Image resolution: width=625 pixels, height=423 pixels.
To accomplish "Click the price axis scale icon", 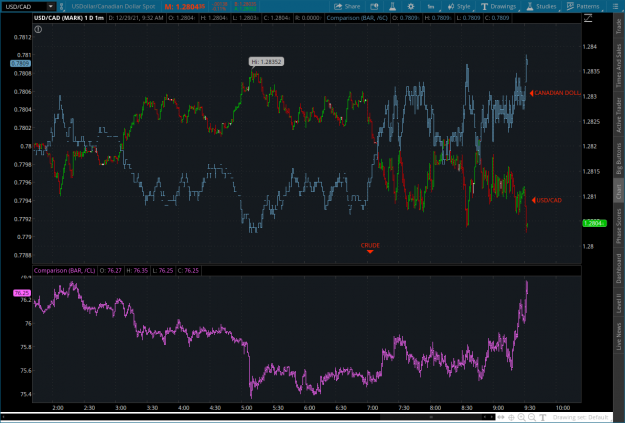I will [588, 18].
